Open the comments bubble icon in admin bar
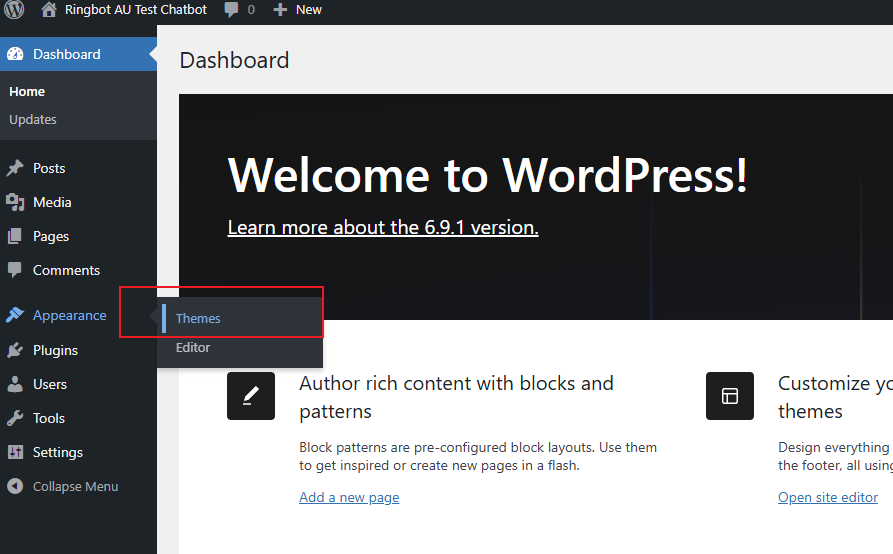The width and height of the screenshot is (893, 554). tap(231, 10)
